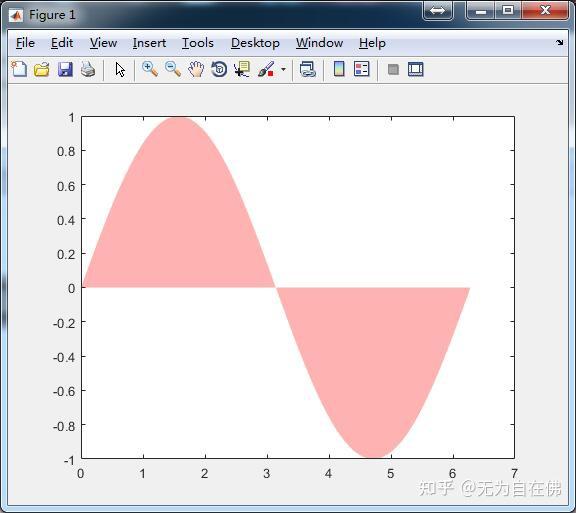The image size is (576, 513).
Task: Toggle the Brush/Select Data tool
Action: [x=266, y=69]
